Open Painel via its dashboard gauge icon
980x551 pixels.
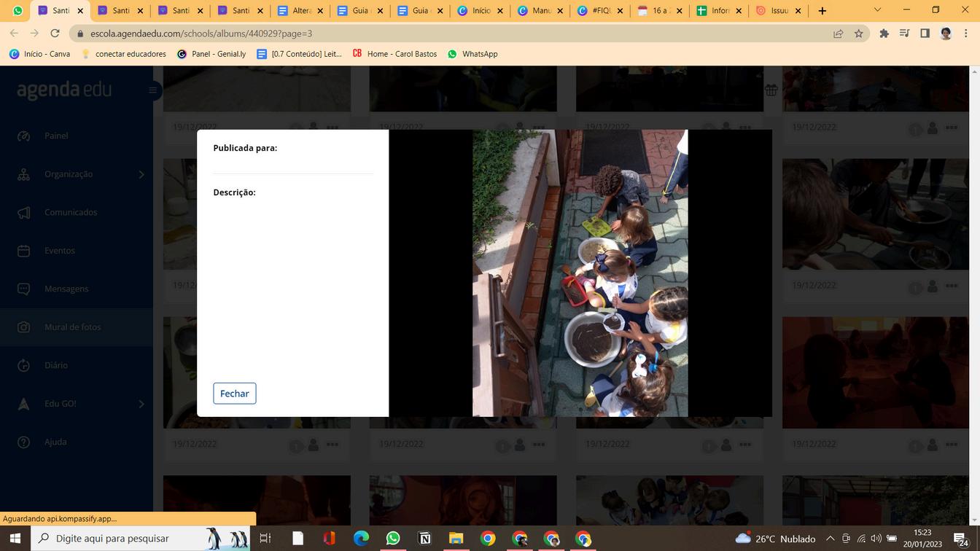(23, 136)
